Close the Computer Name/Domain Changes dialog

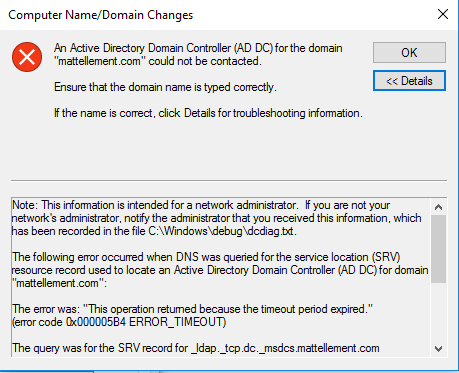443,14
